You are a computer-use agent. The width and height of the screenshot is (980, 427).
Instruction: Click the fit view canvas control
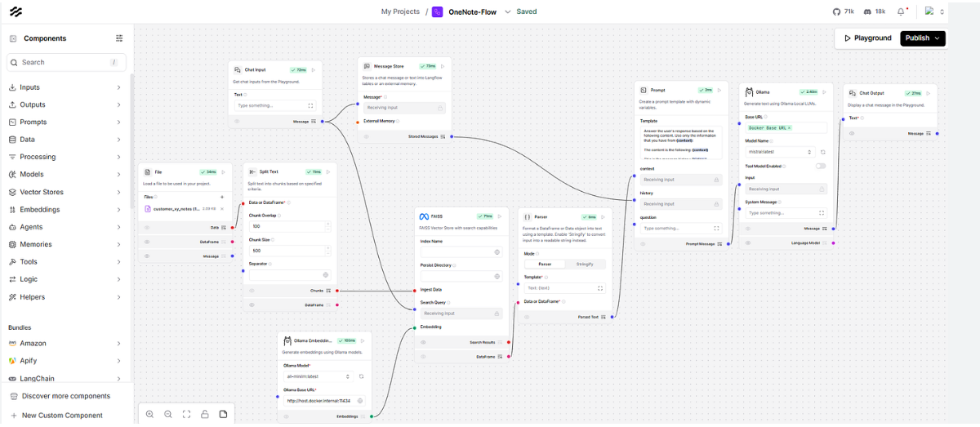[187, 415]
